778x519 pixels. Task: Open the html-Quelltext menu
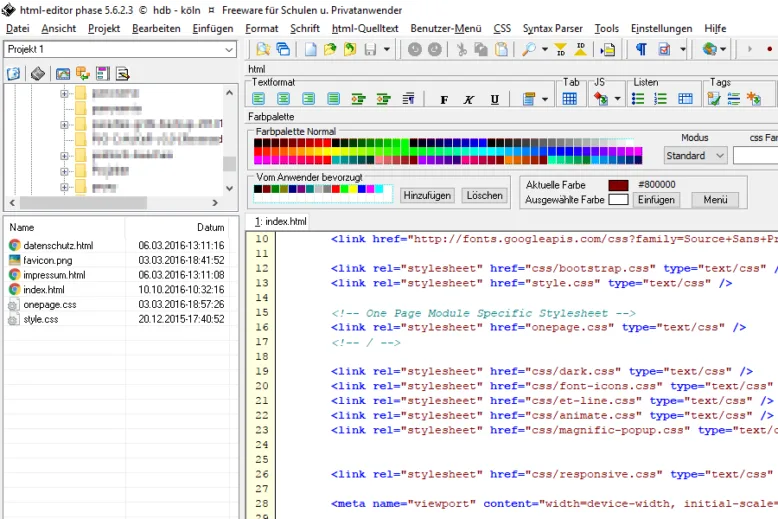365,28
